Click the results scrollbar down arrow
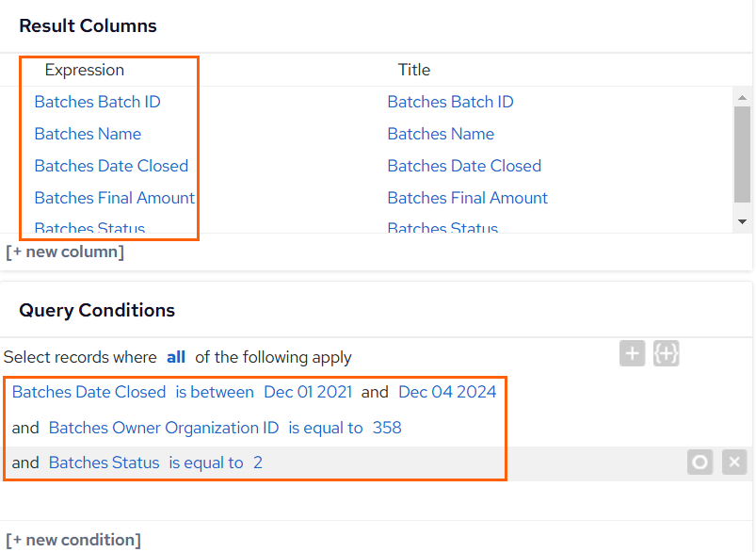756x552 pixels. [x=742, y=222]
